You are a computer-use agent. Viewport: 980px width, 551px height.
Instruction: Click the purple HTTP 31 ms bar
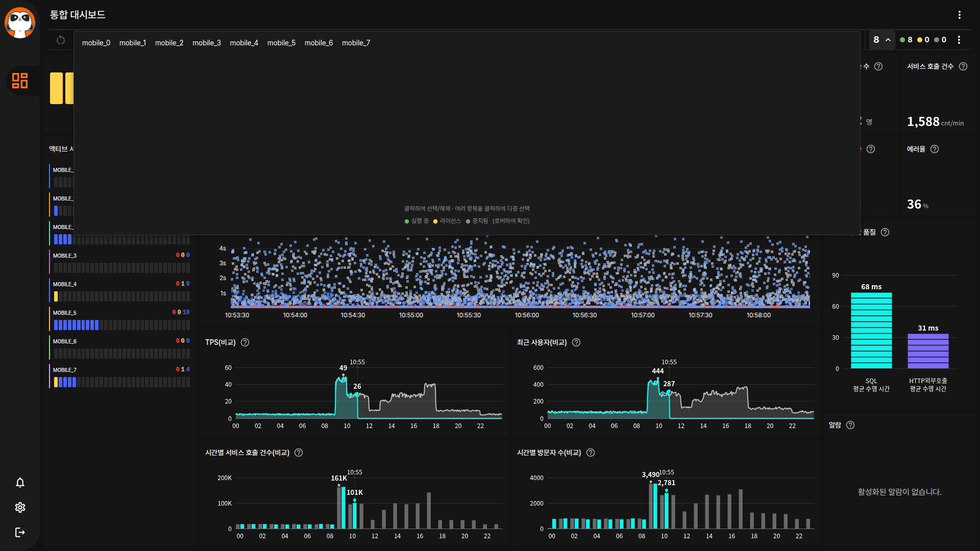click(x=927, y=351)
